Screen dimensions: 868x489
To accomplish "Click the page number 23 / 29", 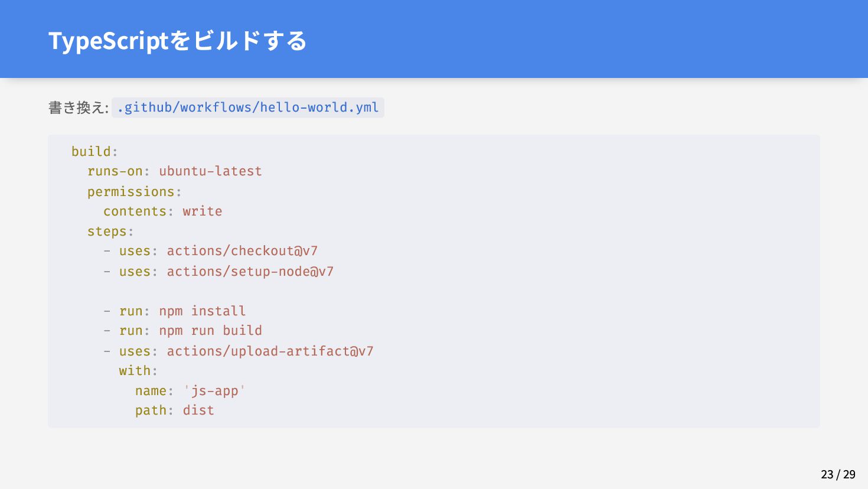I will (838, 474).
